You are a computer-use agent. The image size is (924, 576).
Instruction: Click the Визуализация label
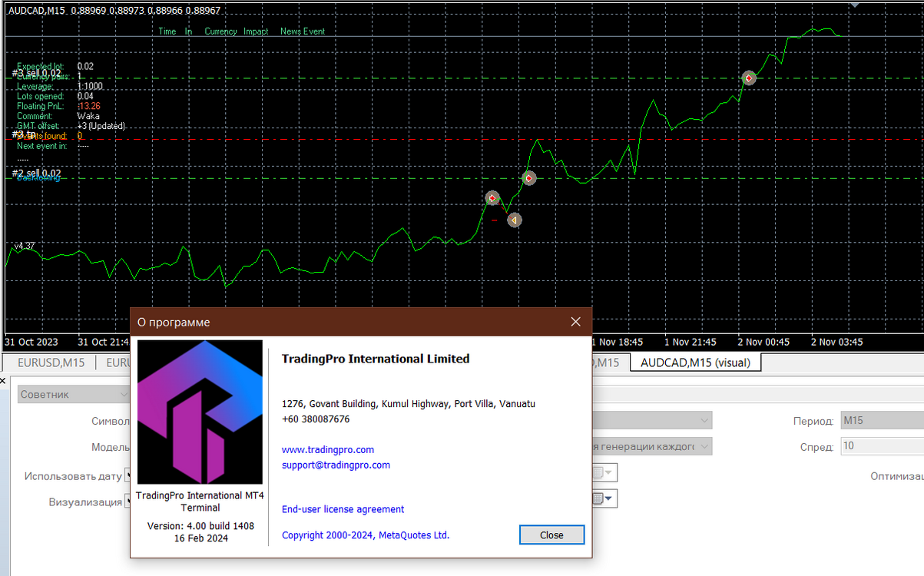point(85,502)
